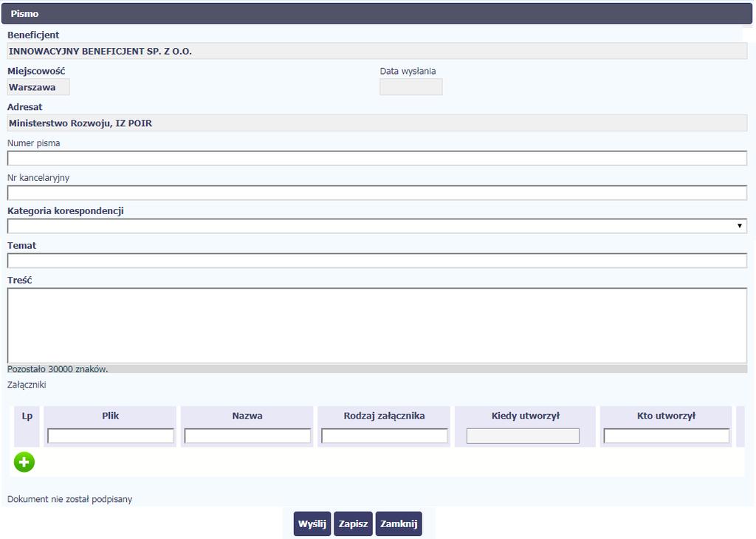Click the Zapisz button
The height and width of the screenshot is (539, 756).
coord(353,523)
